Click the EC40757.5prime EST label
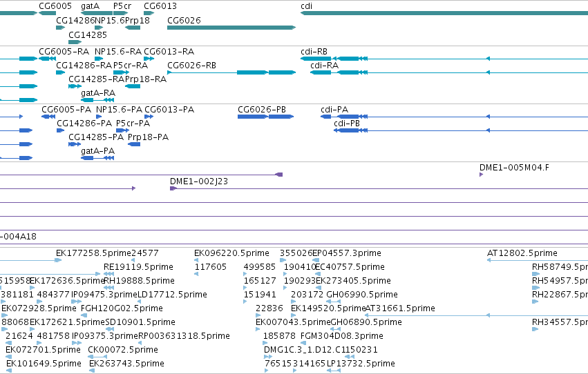 click(350, 267)
